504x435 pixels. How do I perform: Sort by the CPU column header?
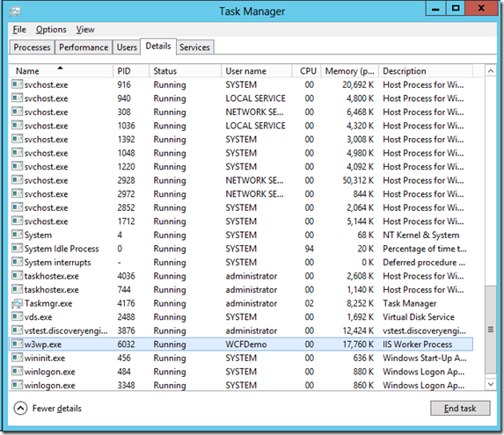(x=307, y=71)
